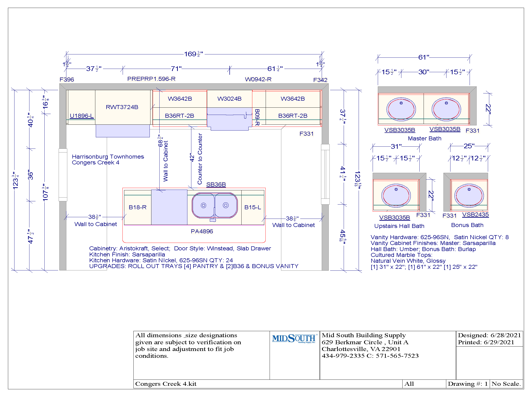Click the PA4896 island panel label

(202, 231)
